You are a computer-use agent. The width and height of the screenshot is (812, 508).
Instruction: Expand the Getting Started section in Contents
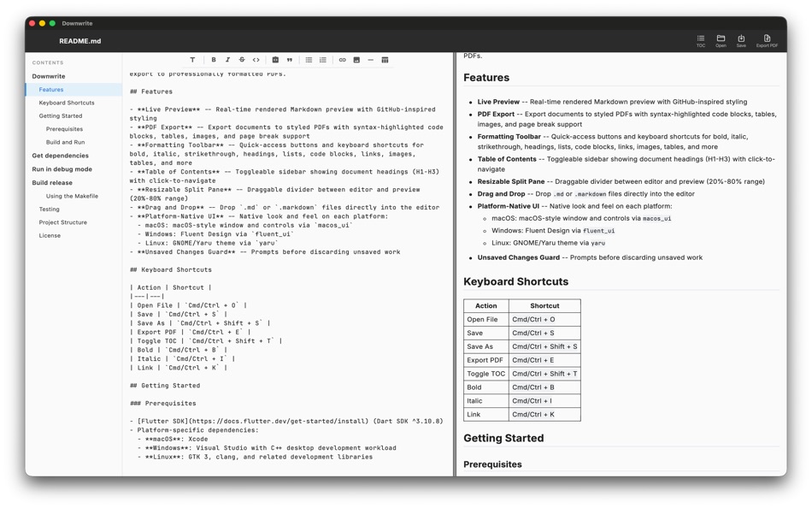click(x=60, y=115)
